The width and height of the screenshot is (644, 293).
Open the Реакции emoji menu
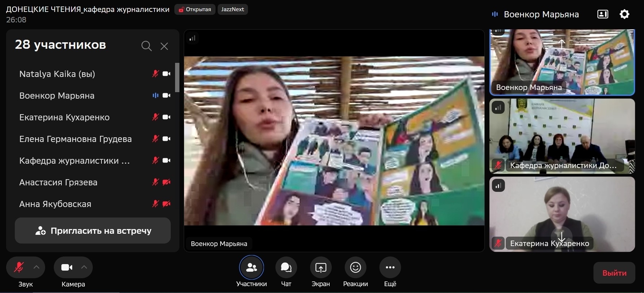click(355, 268)
